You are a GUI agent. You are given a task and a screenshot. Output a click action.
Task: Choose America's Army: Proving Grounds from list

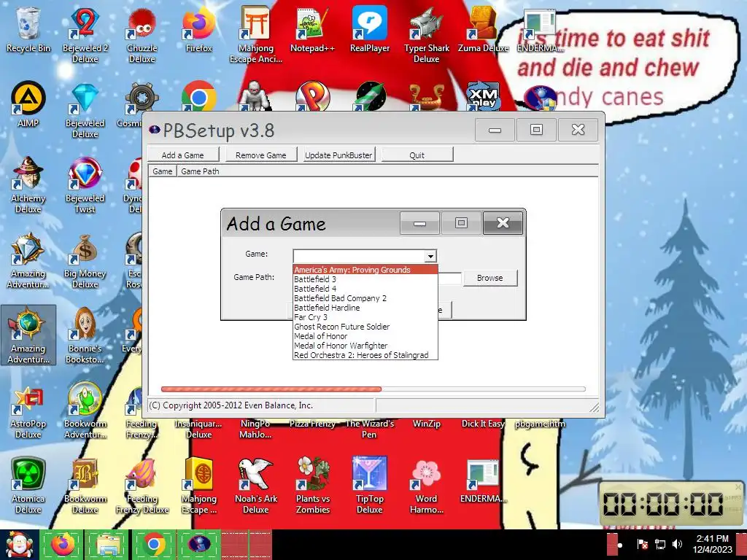[365, 270]
